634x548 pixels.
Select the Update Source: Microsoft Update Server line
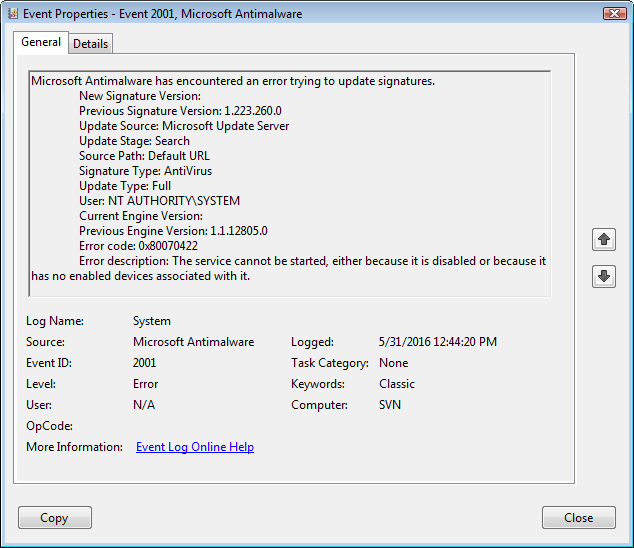pyautogui.click(x=184, y=126)
